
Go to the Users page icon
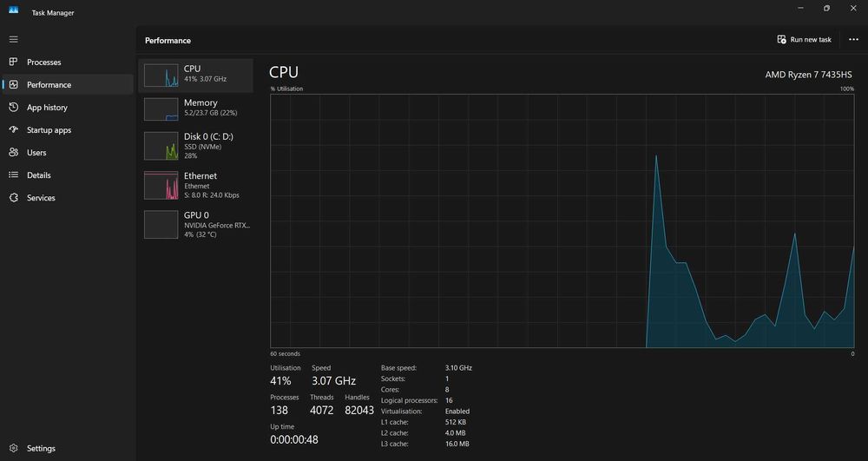(13, 152)
